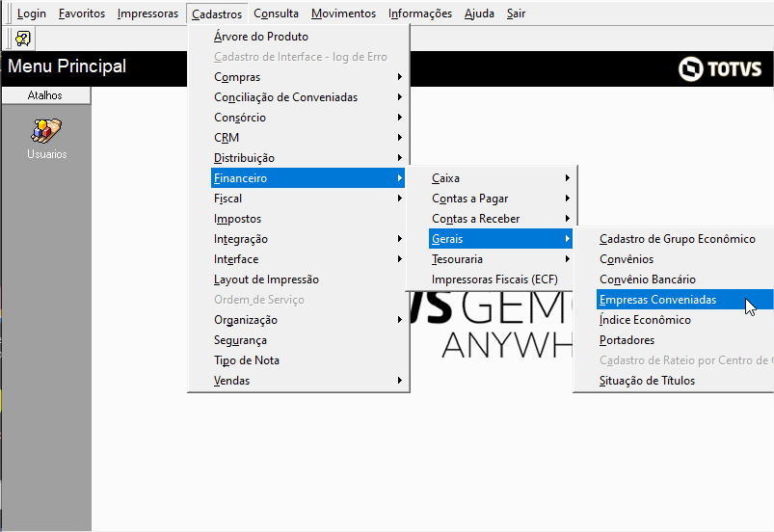The image size is (774, 532).
Task: Close the open Cadastros menu
Action: tap(217, 13)
